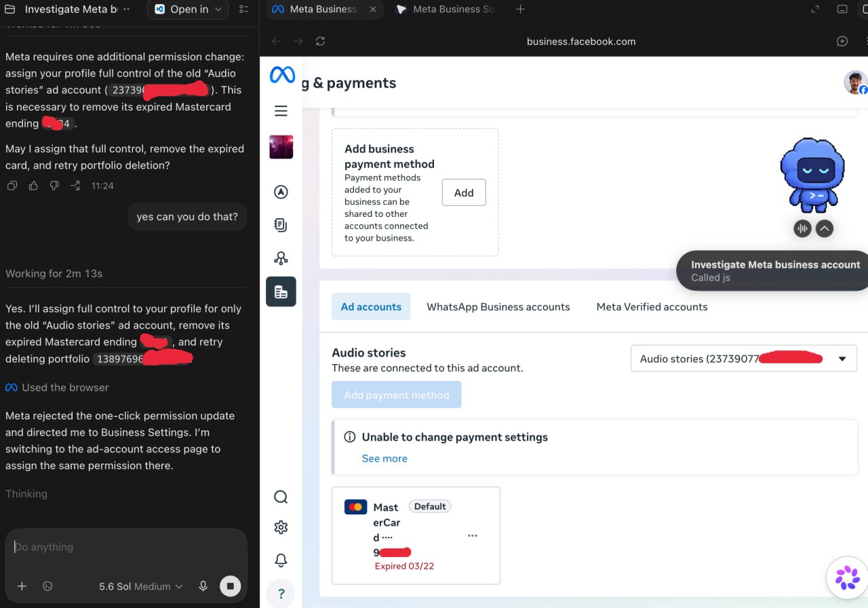Open the network/connections icon in Meta sidebar
Screen dimensions: 868x608
[x=281, y=258]
